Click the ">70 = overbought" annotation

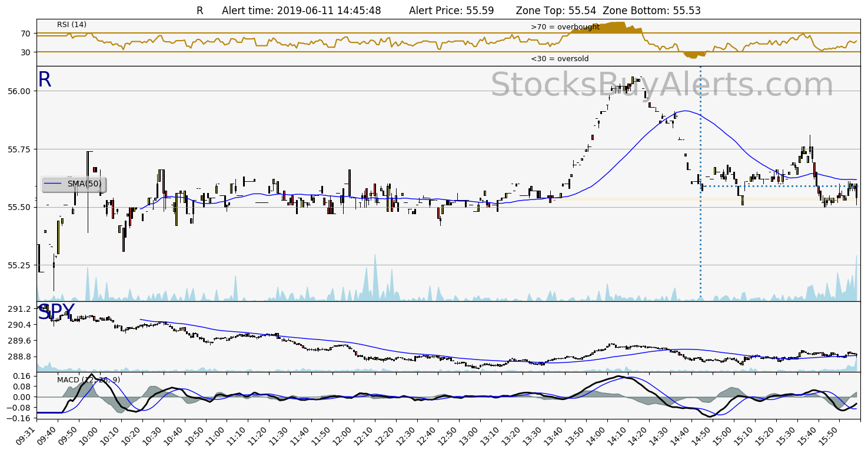[x=565, y=27]
